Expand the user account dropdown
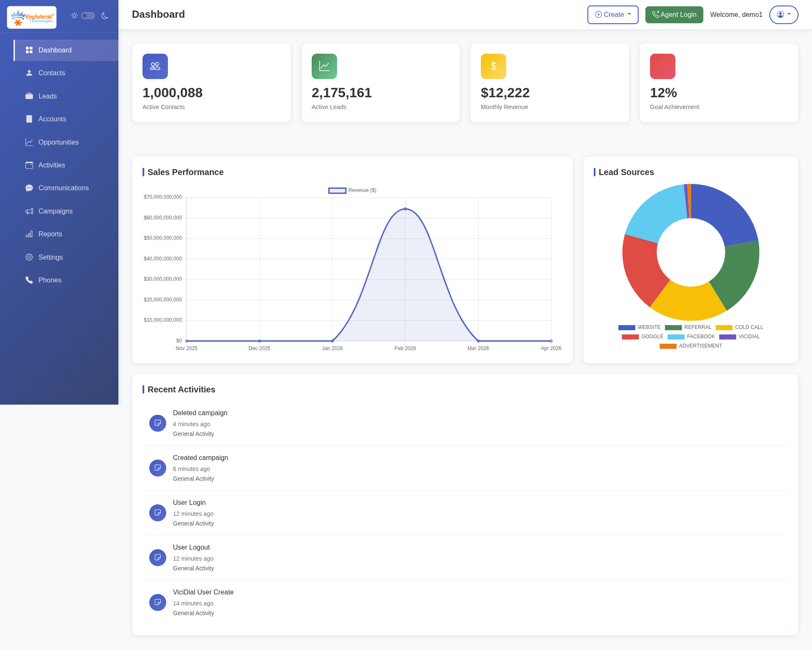The width and height of the screenshot is (812, 649). [783, 14]
